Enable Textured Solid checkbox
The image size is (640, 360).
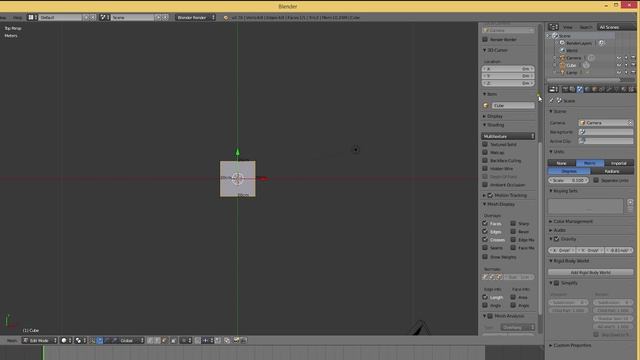pos(485,144)
